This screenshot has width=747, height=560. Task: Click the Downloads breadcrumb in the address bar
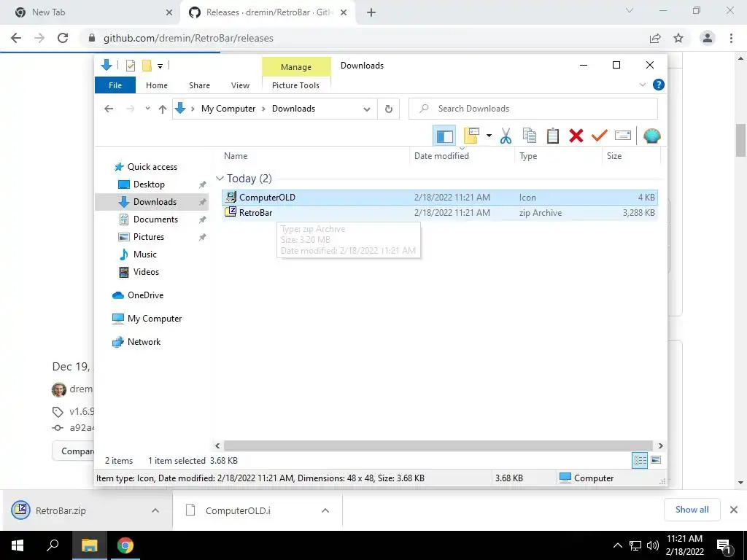293,109
